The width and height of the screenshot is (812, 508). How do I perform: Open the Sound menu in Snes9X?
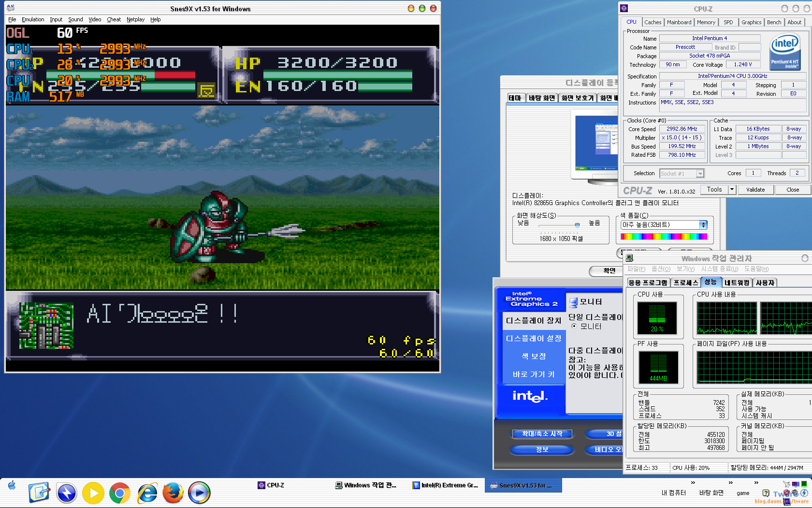[x=75, y=19]
